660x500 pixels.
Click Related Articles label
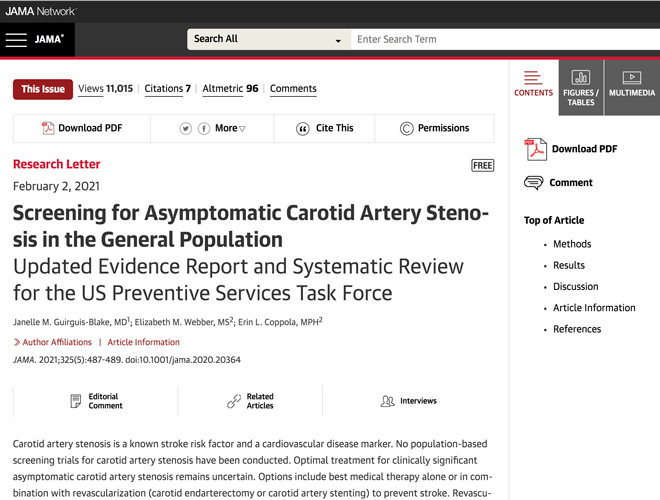click(260, 401)
